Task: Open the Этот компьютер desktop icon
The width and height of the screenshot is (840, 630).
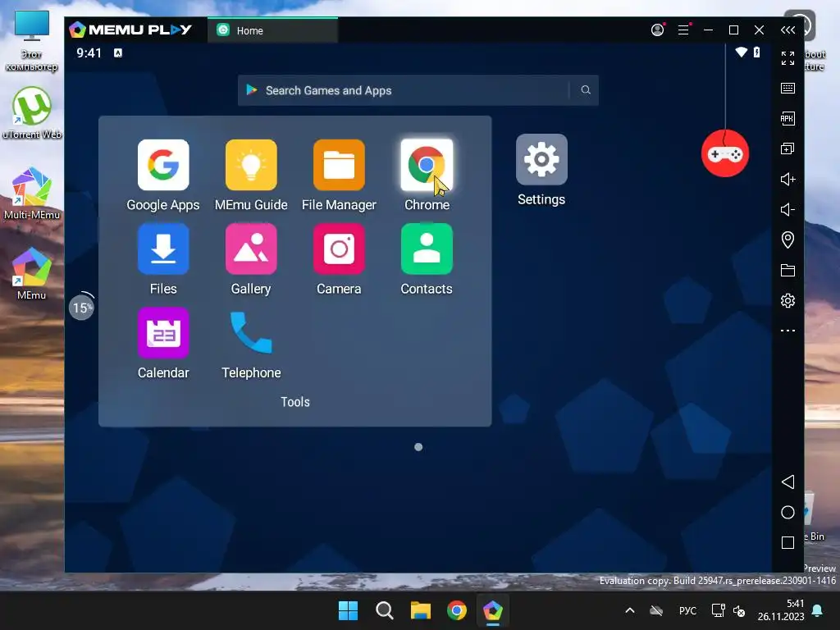Action: 32,41
